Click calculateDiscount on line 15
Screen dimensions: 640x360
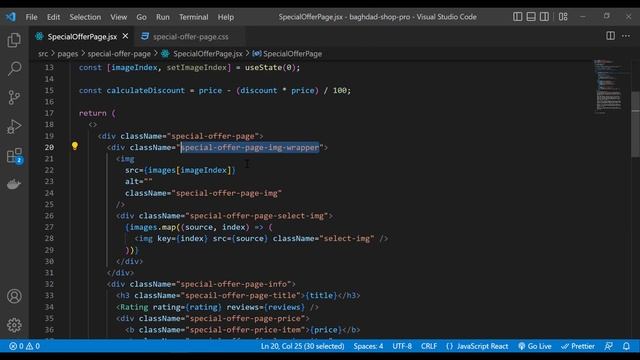145,90
